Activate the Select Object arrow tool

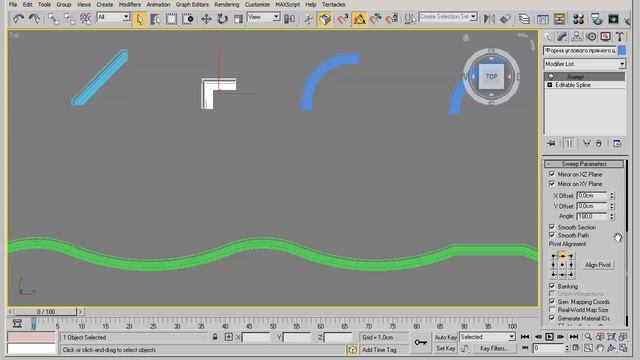click(140, 19)
